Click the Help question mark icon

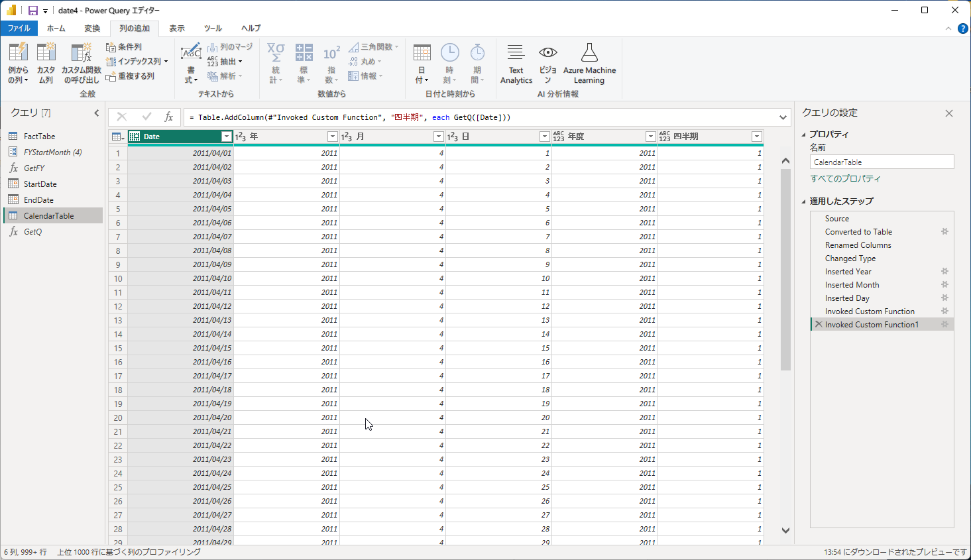click(x=962, y=28)
